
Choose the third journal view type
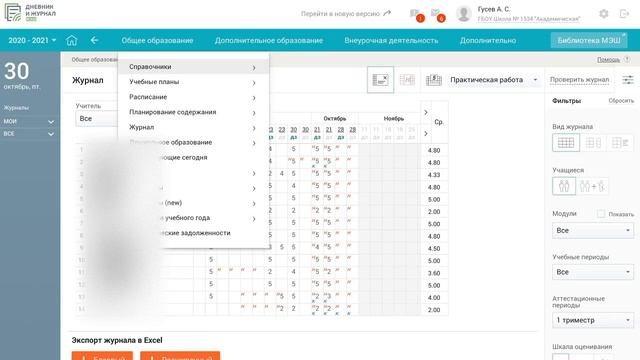coord(620,143)
